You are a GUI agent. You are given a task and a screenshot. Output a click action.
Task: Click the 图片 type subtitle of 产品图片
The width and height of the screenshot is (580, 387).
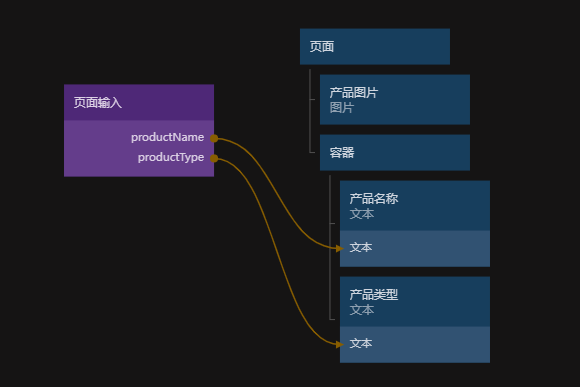(x=342, y=108)
